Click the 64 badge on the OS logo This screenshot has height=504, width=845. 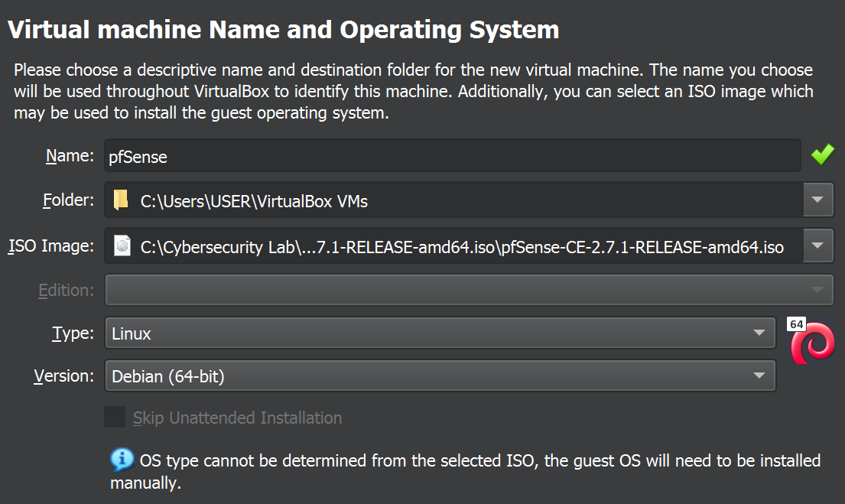point(797,324)
